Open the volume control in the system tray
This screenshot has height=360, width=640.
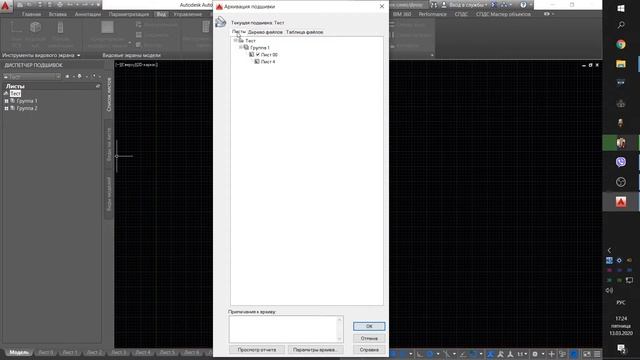point(609,290)
